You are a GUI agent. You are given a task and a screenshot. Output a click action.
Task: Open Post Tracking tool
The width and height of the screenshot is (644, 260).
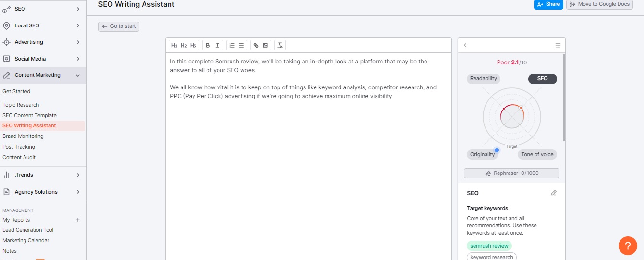pos(19,147)
